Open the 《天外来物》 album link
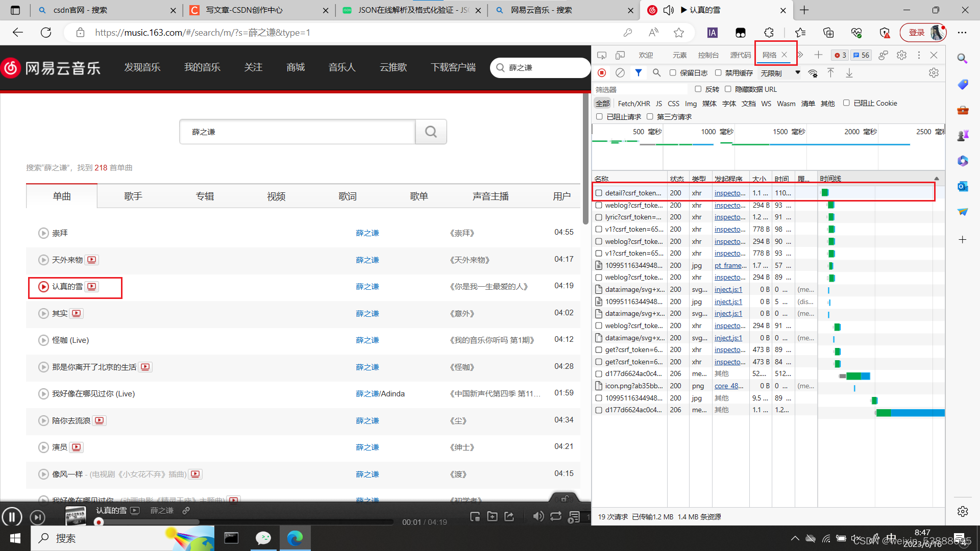Image resolution: width=980 pixels, height=551 pixels. pos(470,260)
